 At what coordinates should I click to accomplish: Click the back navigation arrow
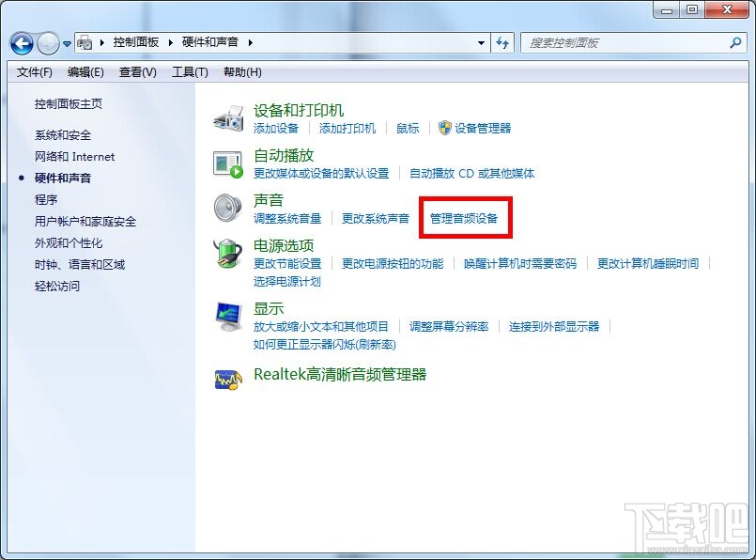(21, 42)
